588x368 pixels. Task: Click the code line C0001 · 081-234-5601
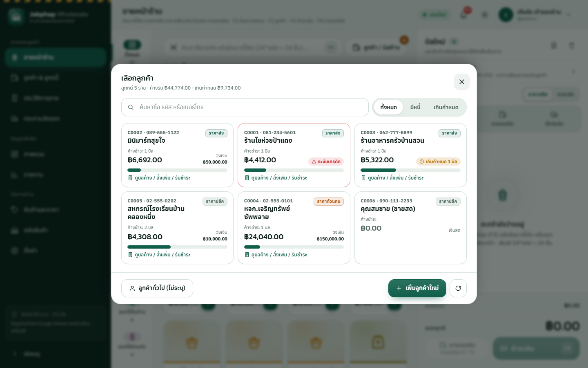(270, 132)
